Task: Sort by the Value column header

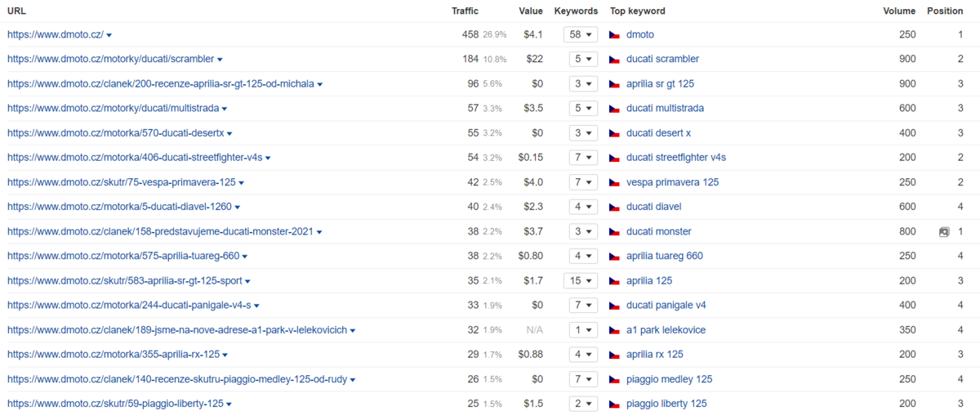Action: pos(531,11)
